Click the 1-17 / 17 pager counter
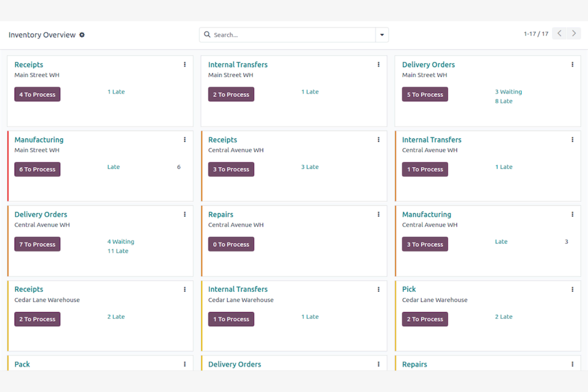Screen dimensions: 588x392 click(x=536, y=34)
